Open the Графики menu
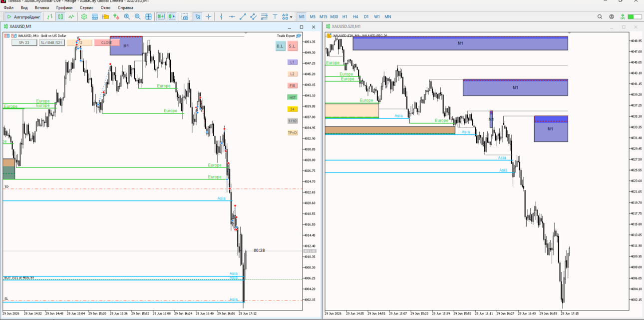The image size is (644, 320). 64,7
